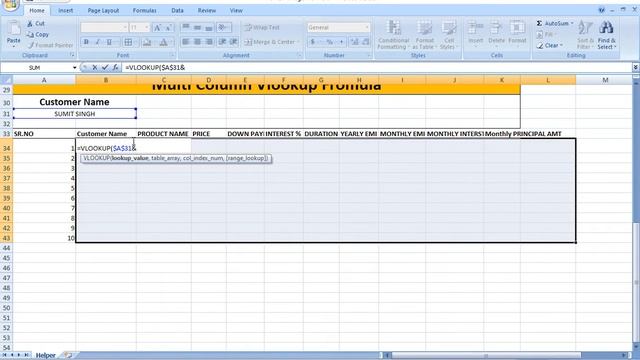The width and height of the screenshot is (640, 360).
Task: Click the Wrap Text button
Action: 262,27
